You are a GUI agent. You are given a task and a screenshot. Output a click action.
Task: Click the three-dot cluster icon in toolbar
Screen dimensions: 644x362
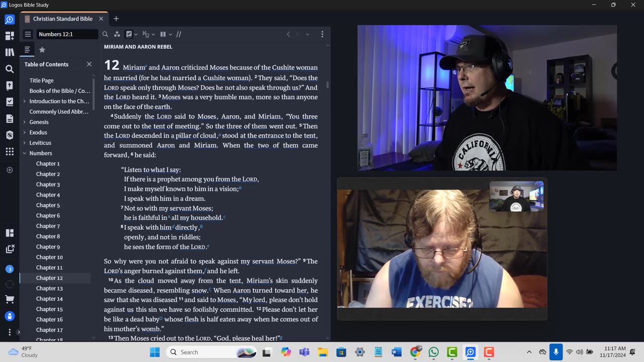click(x=117, y=34)
